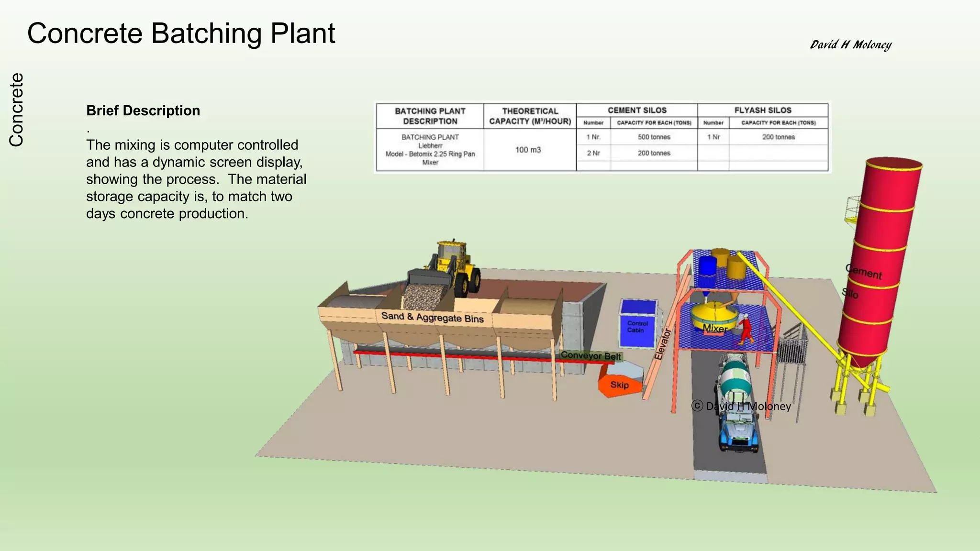
Task: Click the 100 m3 capacity cell
Action: tap(528, 150)
